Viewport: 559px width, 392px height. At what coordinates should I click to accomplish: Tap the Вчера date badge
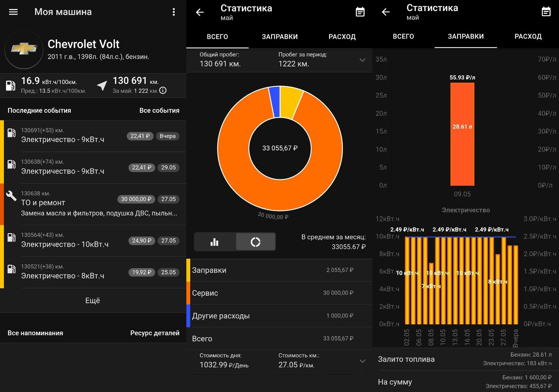168,136
